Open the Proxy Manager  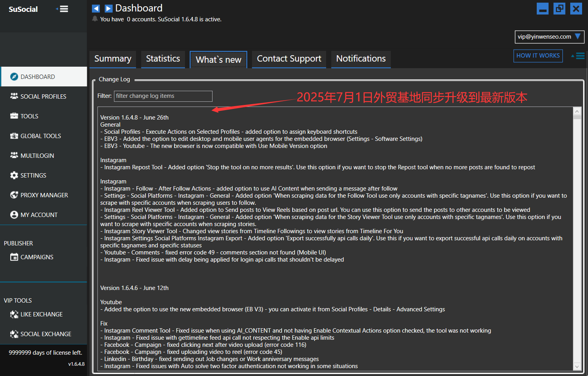44,195
